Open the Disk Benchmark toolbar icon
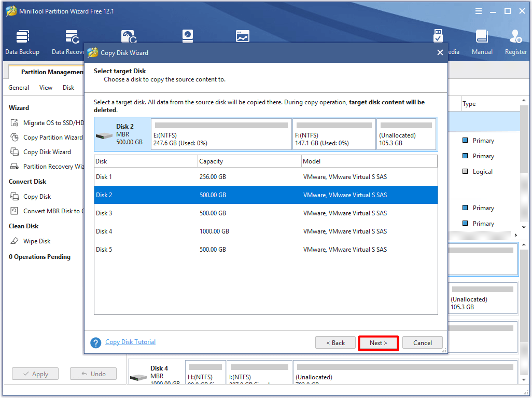The image size is (532, 398). [188, 36]
